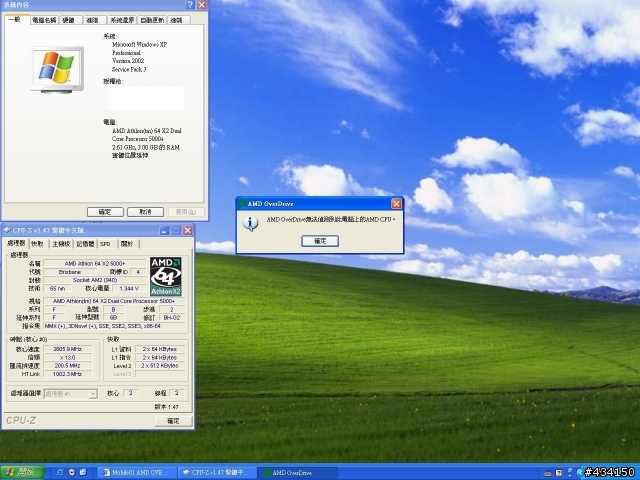Viewport: 640px width, 480px height.
Task: Close the CPU-Z window
Action: point(188,231)
